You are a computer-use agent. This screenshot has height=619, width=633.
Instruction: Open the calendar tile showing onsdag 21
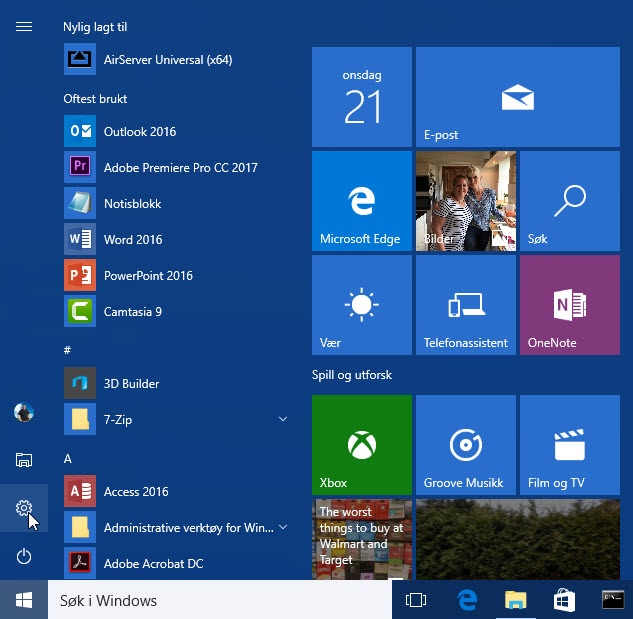pyautogui.click(x=361, y=97)
